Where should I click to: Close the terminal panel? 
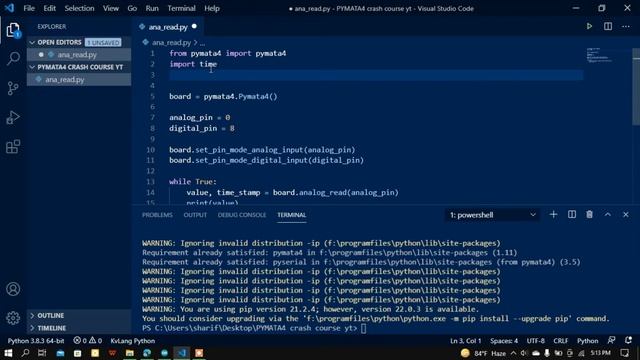[626, 215]
